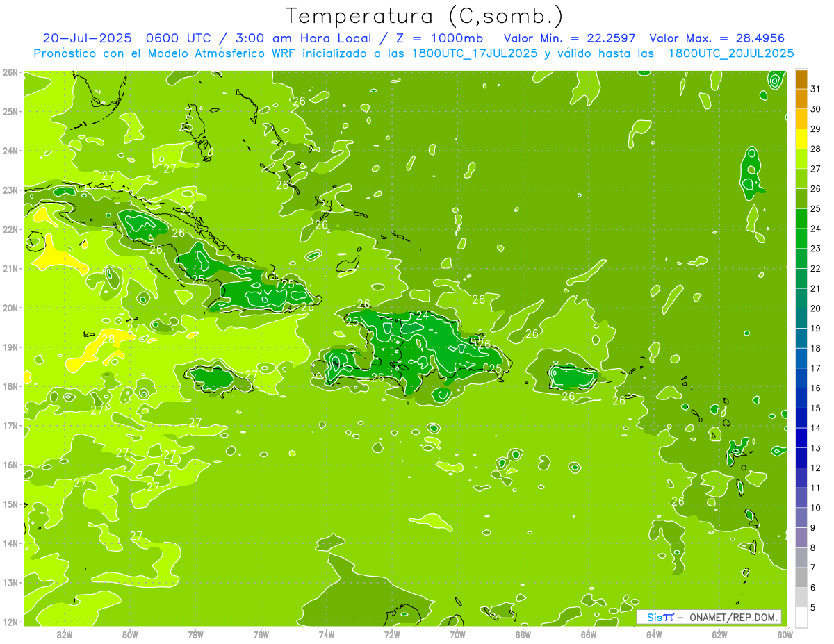Click the "Valor Min. = 22.2597" readout
The width and height of the screenshot is (834, 644).
coord(571,38)
